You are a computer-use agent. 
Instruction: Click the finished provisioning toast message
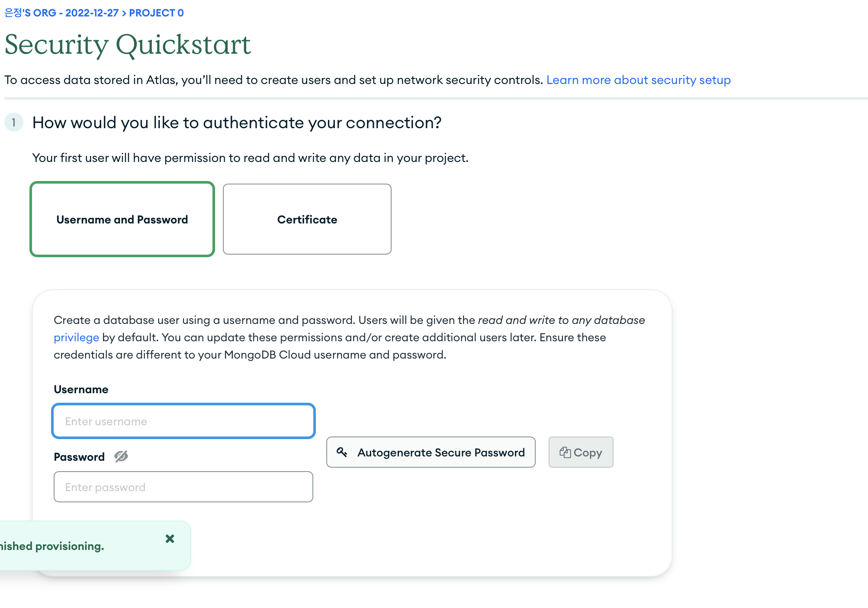point(52,546)
